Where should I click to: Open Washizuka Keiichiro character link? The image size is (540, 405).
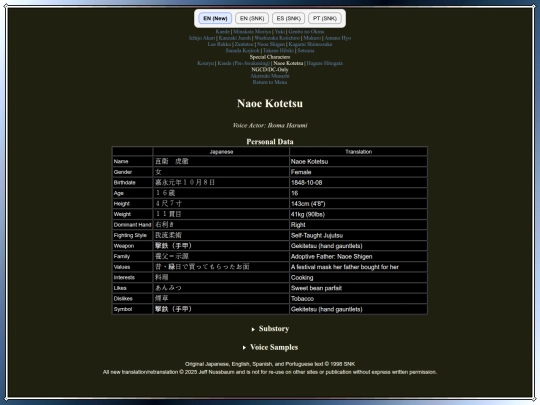(277, 38)
